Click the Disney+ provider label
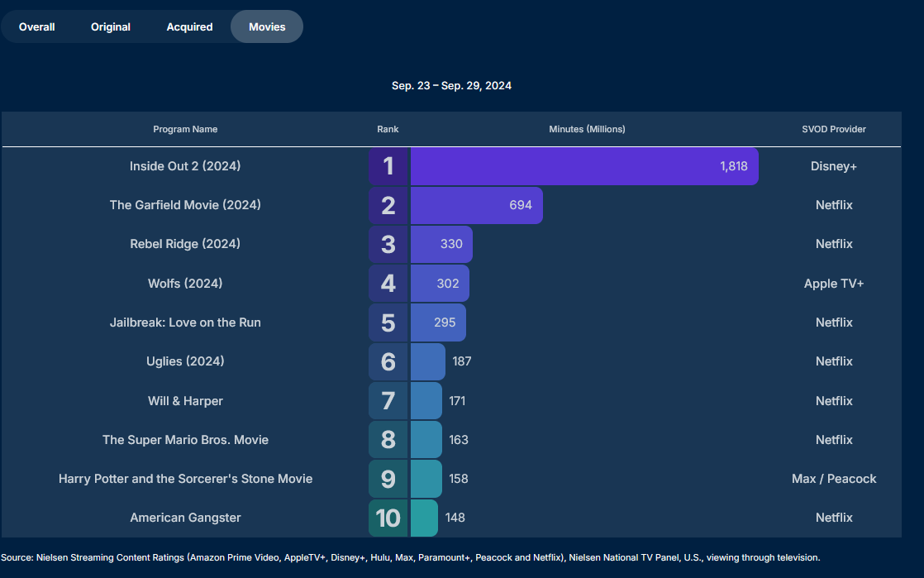This screenshot has width=924, height=578. (833, 166)
